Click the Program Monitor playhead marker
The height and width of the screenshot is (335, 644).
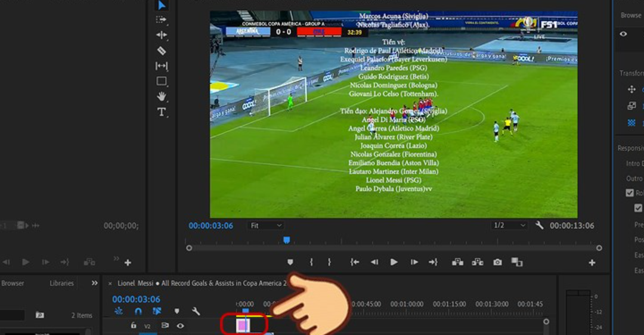(287, 240)
